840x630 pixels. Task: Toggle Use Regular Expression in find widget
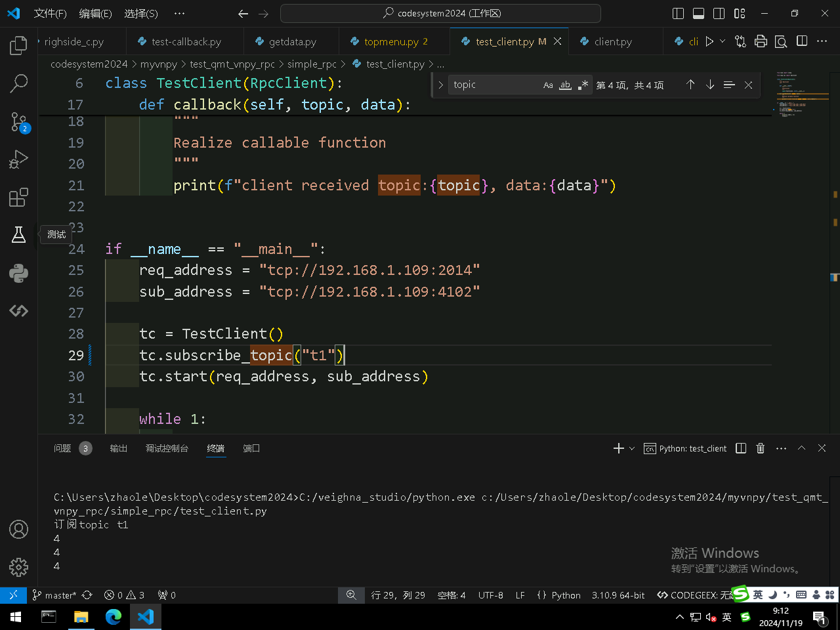pyautogui.click(x=583, y=85)
